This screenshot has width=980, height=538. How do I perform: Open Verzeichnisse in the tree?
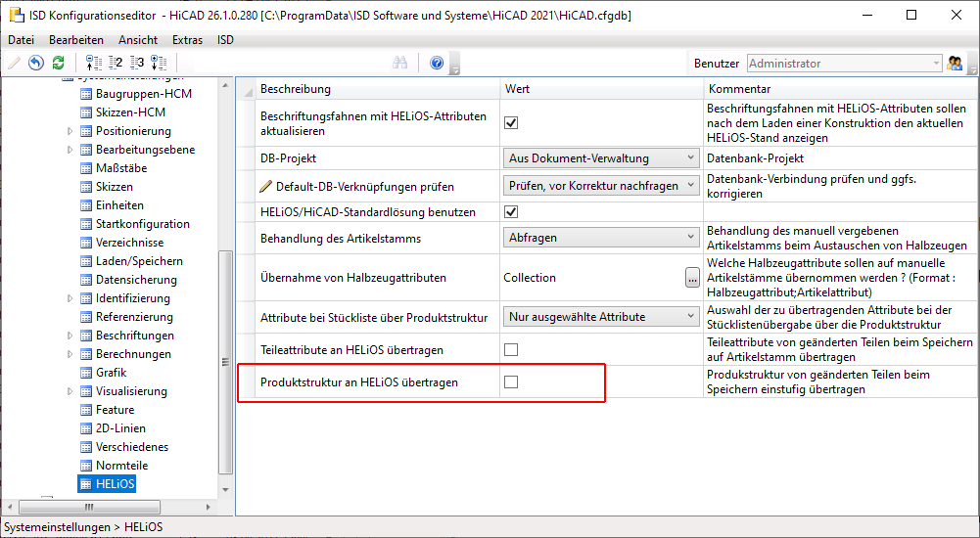click(x=129, y=243)
